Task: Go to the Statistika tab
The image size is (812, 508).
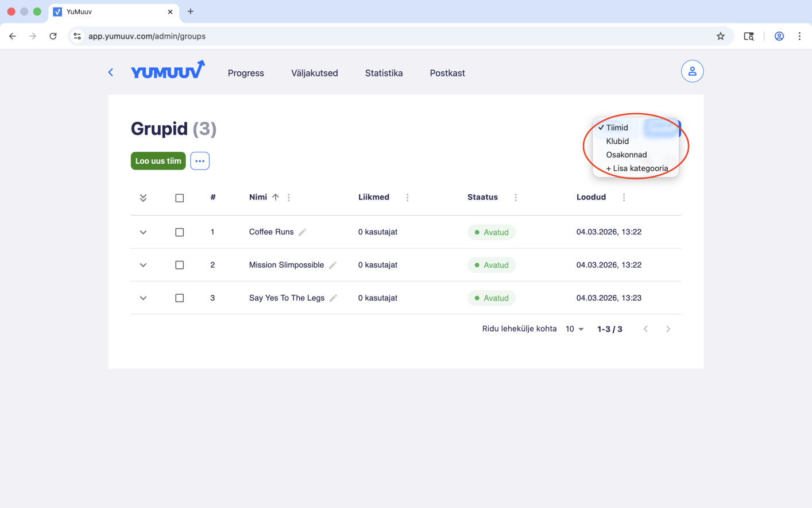Action: [384, 73]
